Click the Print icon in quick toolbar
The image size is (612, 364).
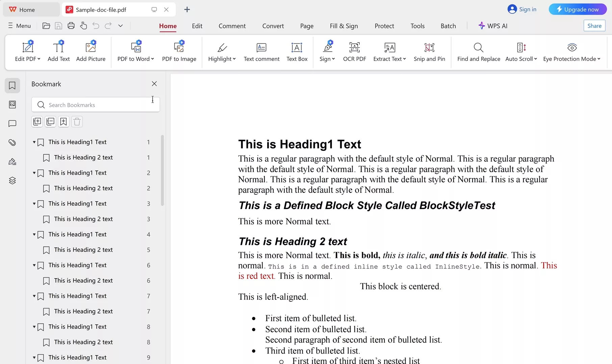71,26
